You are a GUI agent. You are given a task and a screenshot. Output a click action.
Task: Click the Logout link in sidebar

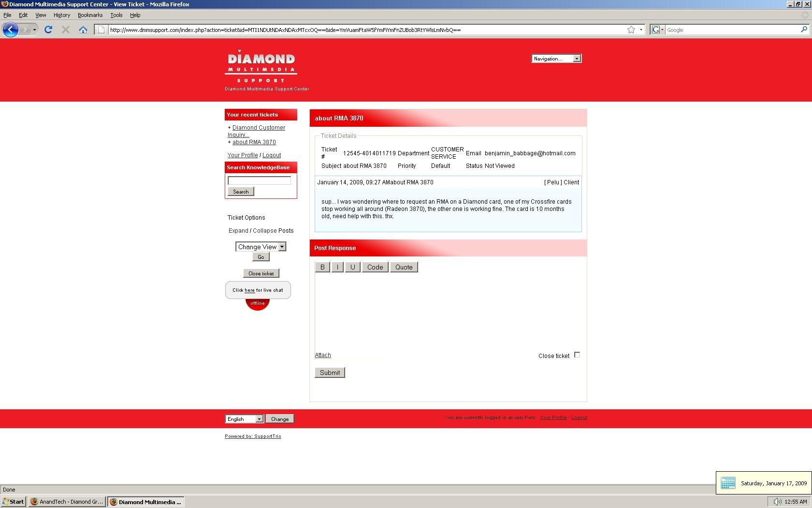point(272,155)
